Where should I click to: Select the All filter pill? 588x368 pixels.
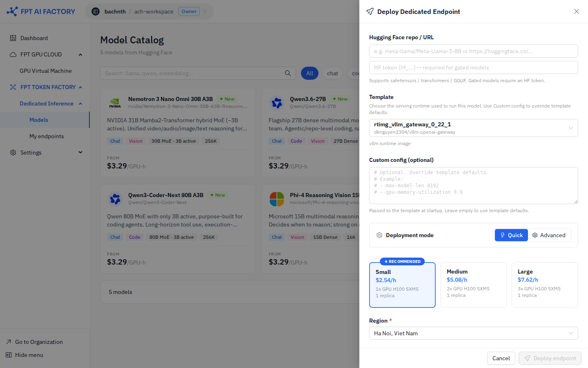click(310, 73)
